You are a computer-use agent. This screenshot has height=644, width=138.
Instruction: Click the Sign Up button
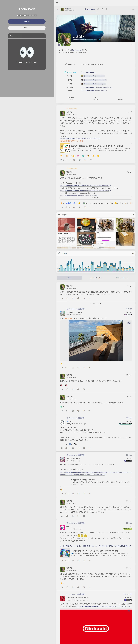27,21
